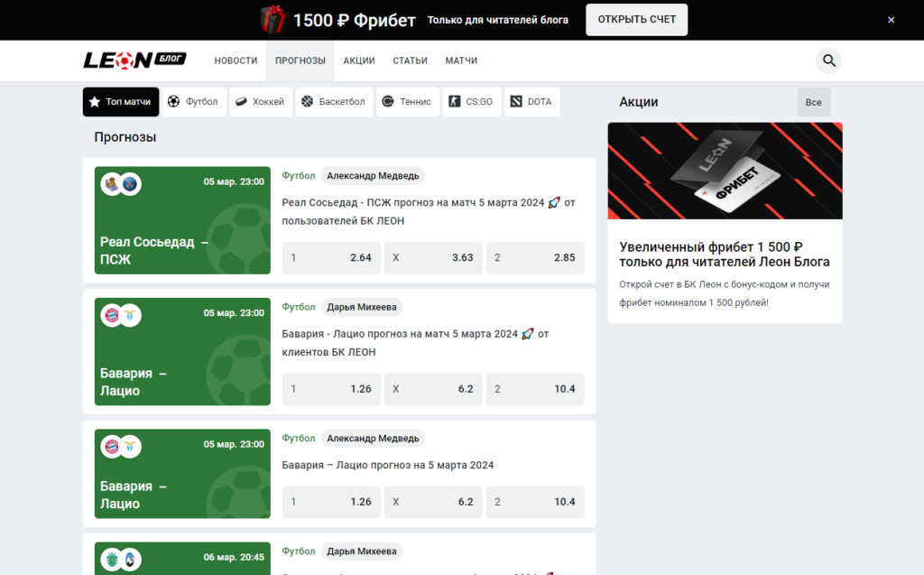The image size is (924, 575).
Task: Open the 06 мар. 20:45 match card
Action: pyautogui.click(x=182, y=559)
